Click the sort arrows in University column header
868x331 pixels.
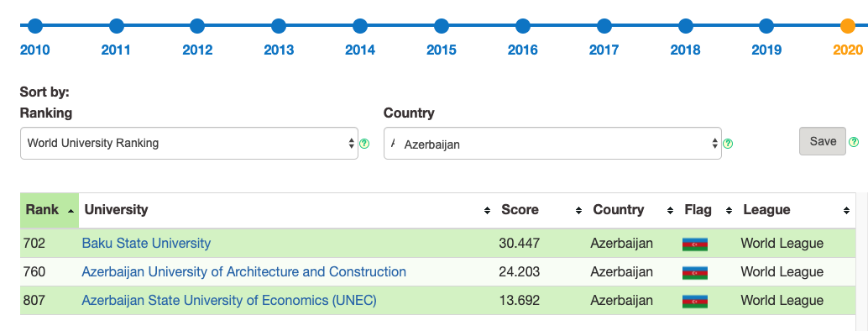487,211
